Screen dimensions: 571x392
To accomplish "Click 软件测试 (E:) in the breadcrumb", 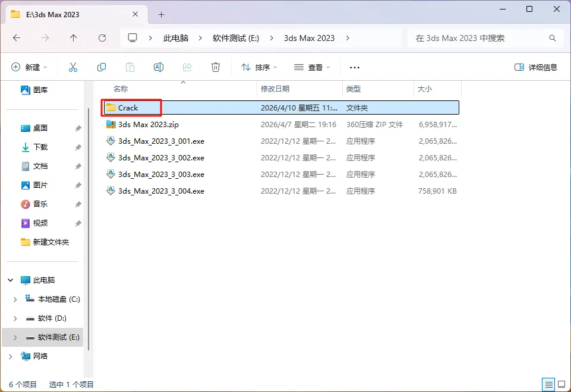I will pos(236,38).
